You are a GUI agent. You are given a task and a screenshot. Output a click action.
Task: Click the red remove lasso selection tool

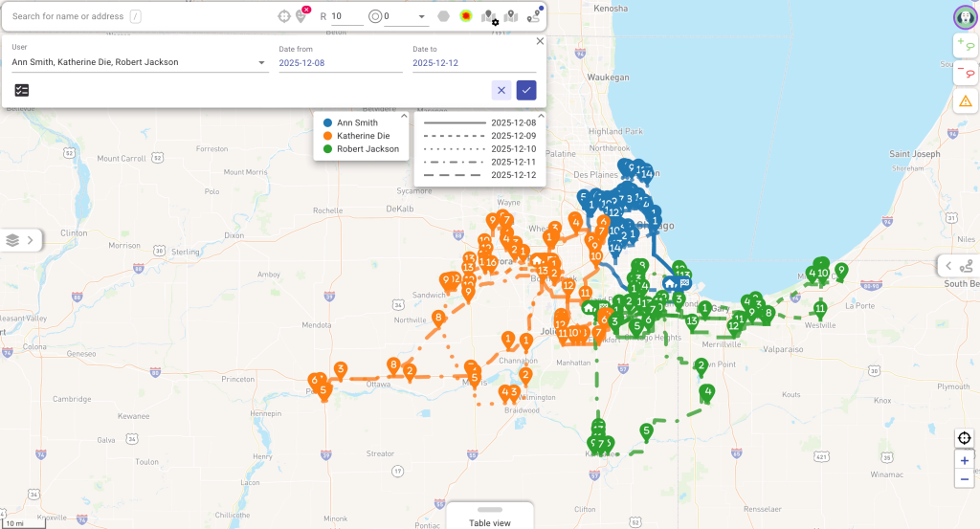tap(965, 73)
